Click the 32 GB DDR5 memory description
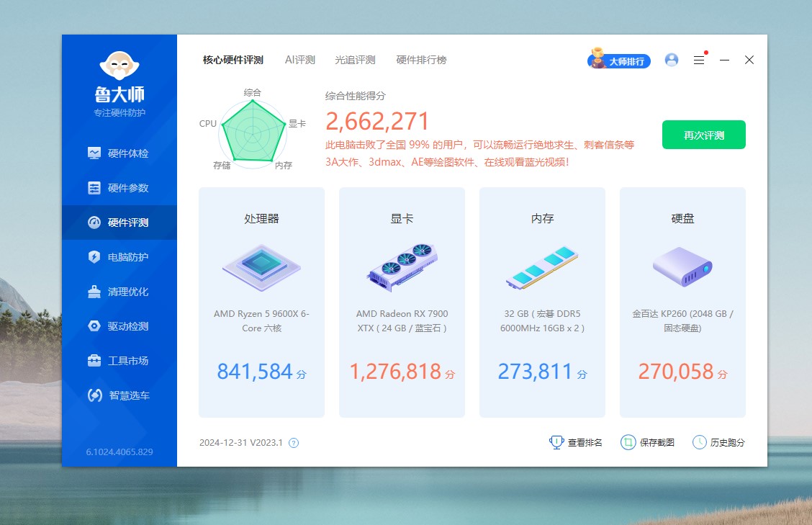 click(542, 320)
